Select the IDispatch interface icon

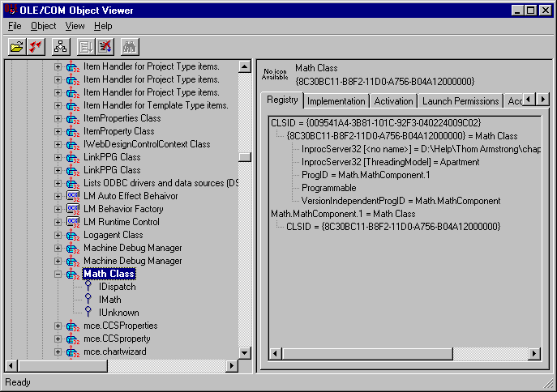(88, 287)
